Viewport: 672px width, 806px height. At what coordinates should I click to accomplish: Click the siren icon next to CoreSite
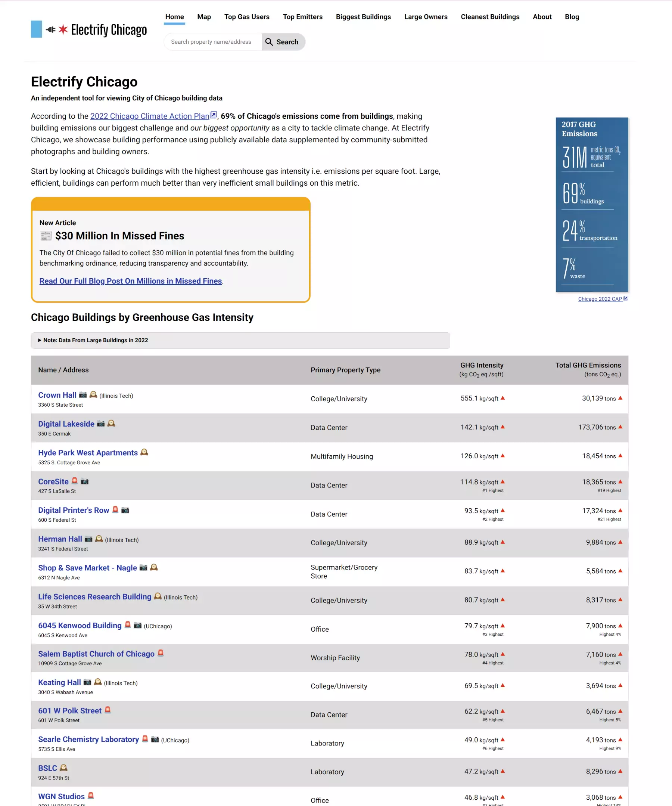(x=75, y=481)
